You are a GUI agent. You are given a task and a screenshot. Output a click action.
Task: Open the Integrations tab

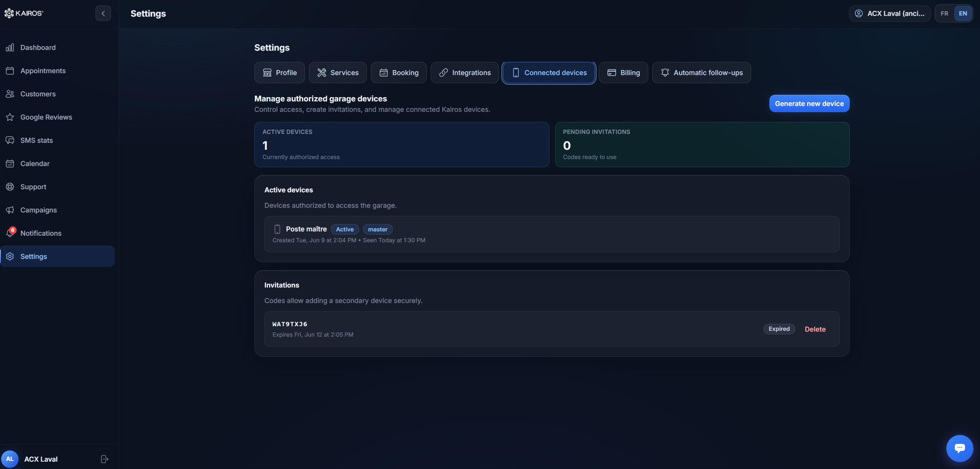coord(465,72)
